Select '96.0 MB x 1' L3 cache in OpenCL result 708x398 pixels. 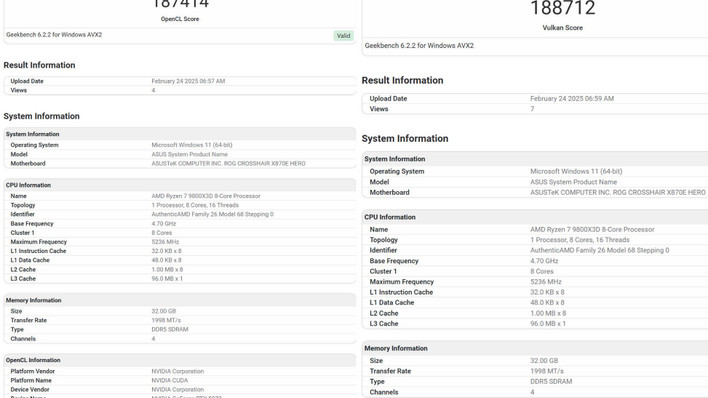pyautogui.click(x=167, y=279)
